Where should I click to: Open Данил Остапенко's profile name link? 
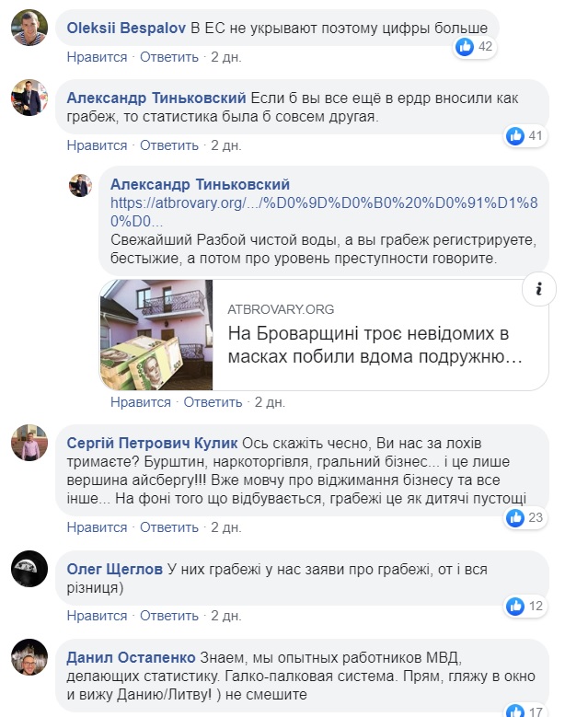(131, 657)
